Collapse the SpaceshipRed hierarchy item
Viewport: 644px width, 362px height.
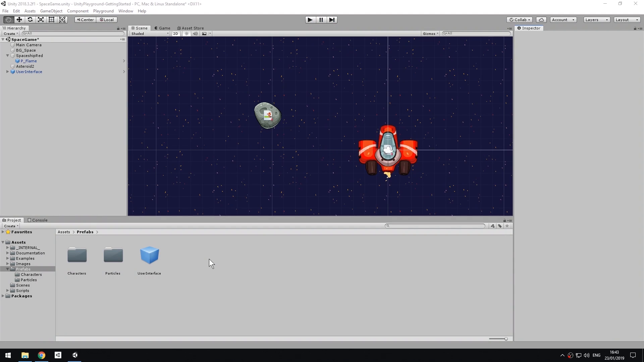coord(7,56)
